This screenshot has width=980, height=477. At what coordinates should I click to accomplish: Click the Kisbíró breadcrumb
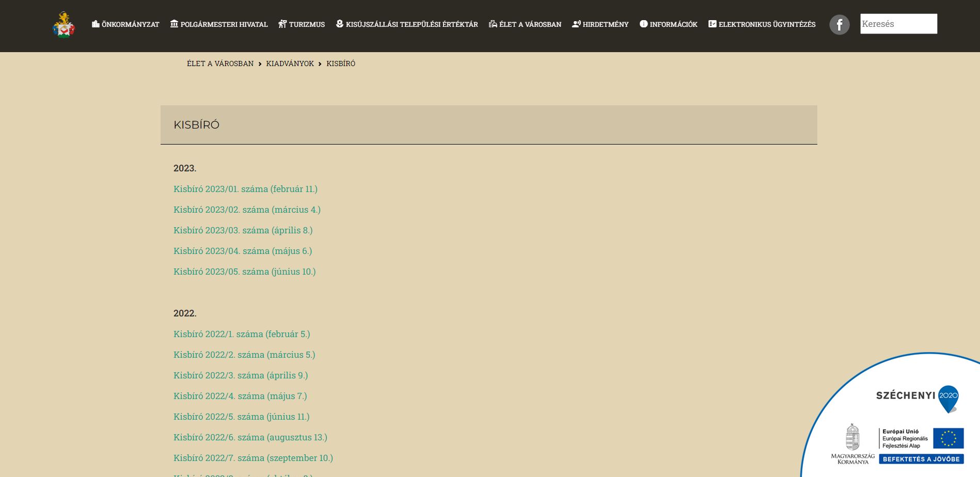coord(341,63)
